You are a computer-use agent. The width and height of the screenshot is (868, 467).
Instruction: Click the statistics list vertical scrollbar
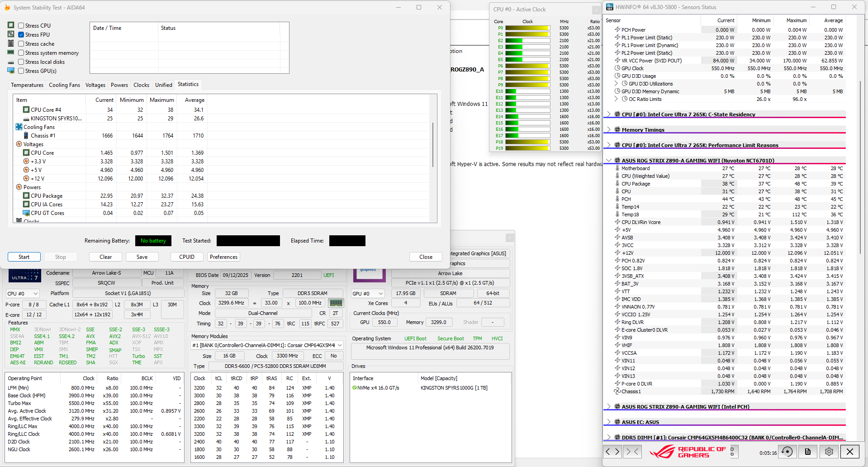coord(433,145)
